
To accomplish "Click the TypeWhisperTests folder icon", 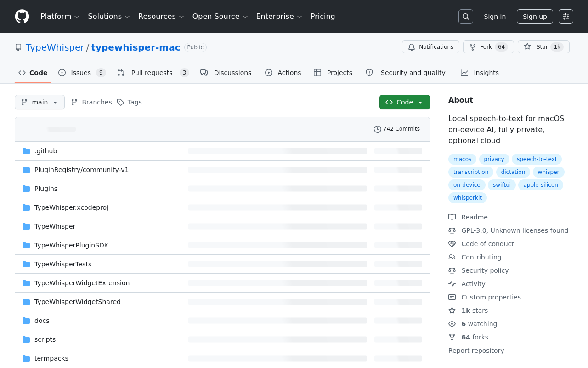I will point(26,264).
